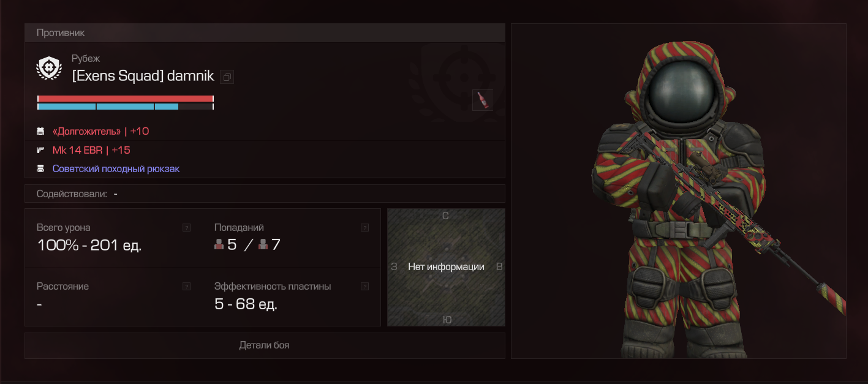This screenshot has height=384, width=868.
Task: Open help icon for Расстояние
Action: [x=186, y=286]
